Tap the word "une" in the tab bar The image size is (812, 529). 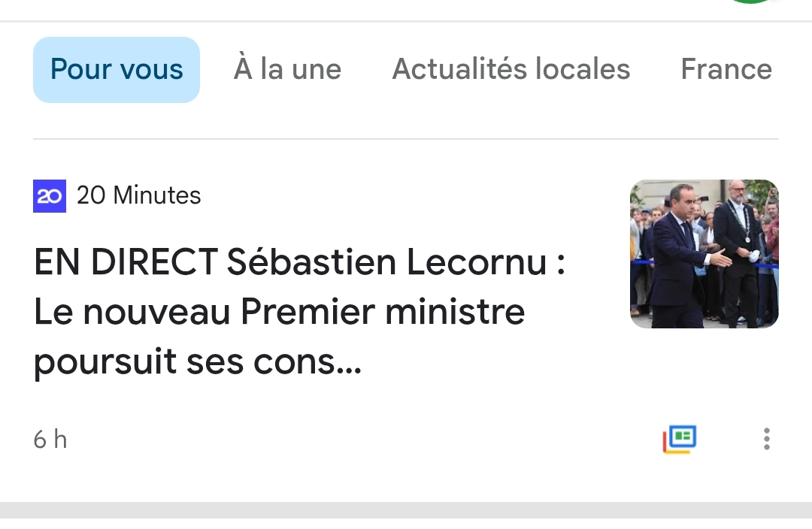click(x=316, y=70)
